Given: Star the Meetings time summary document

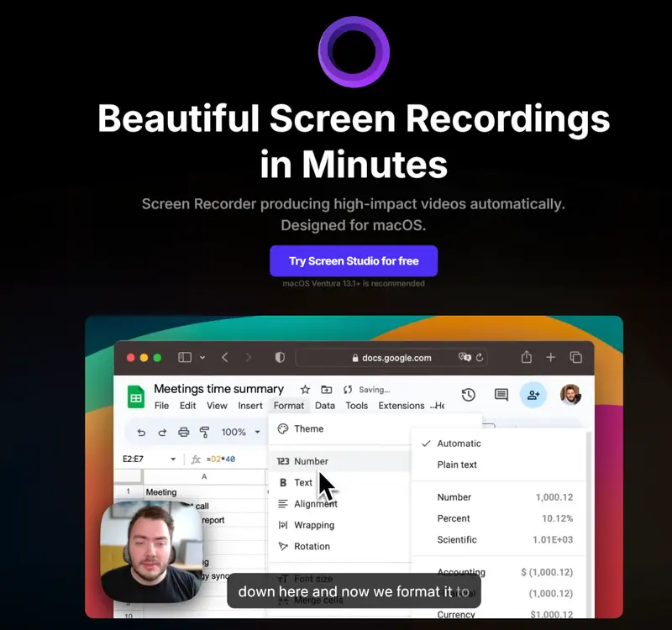Looking at the screenshot, I should click(x=305, y=388).
